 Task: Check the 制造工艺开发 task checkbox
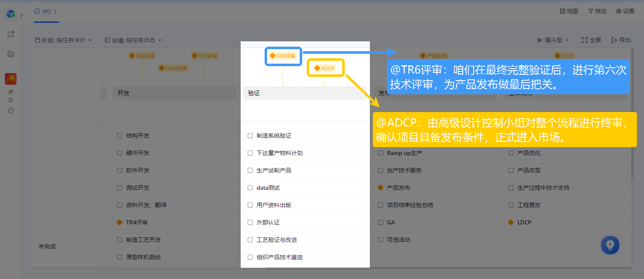(x=120, y=240)
